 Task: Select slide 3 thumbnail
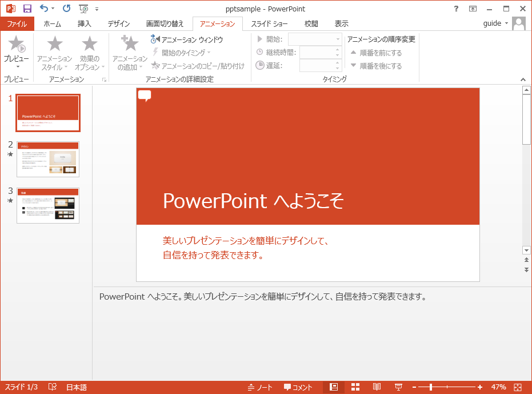coord(48,205)
